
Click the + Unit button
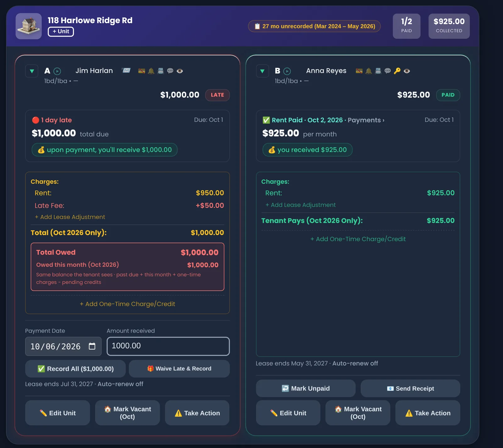click(61, 31)
